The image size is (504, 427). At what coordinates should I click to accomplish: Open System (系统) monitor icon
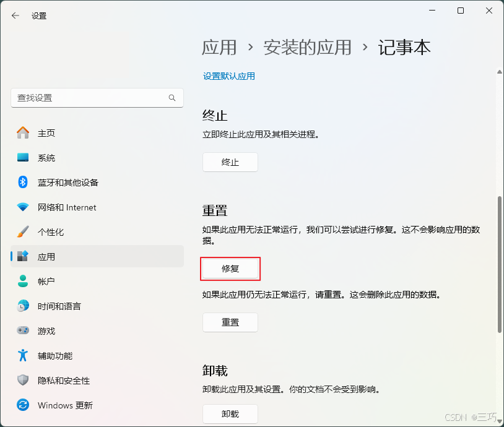[x=23, y=158]
